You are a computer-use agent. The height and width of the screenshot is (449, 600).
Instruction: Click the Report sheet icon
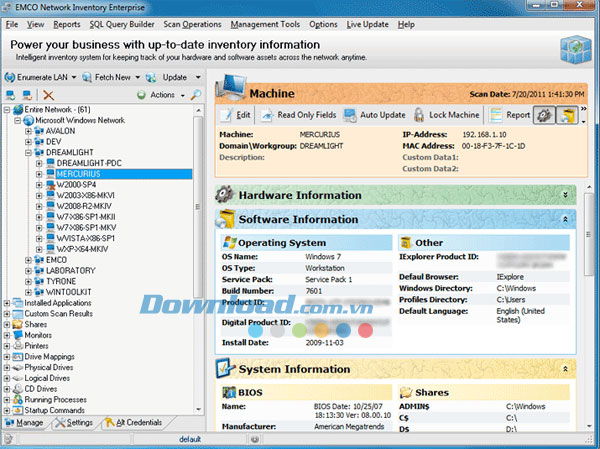496,115
